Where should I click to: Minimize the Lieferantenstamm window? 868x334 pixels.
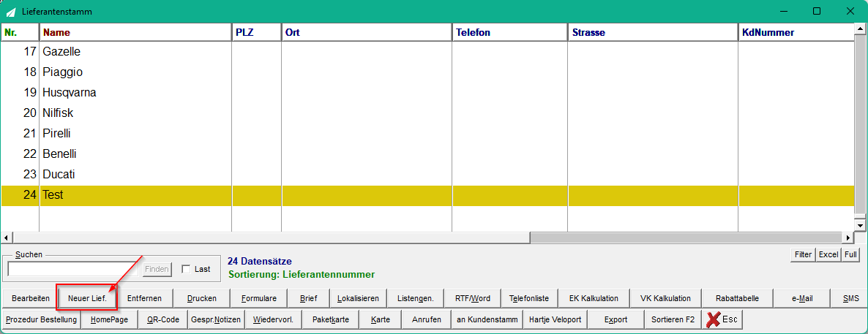[x=783, y=11]
